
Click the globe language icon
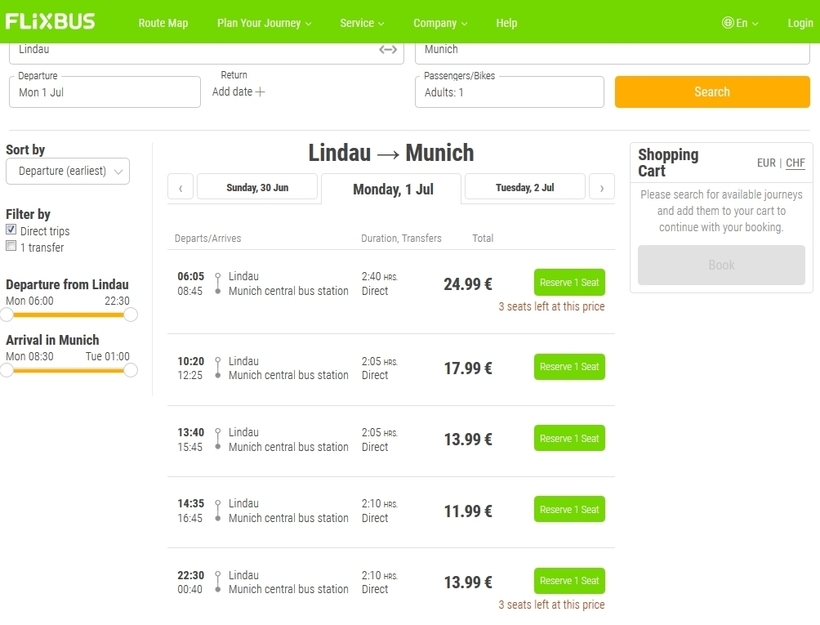[727, 22]
